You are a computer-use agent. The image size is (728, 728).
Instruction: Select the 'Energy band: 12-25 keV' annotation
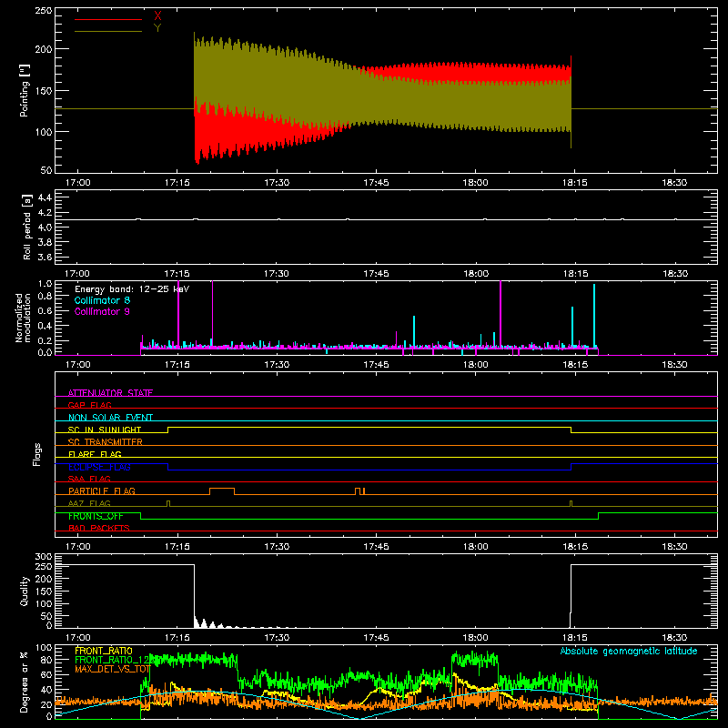[x=132, y=289]
